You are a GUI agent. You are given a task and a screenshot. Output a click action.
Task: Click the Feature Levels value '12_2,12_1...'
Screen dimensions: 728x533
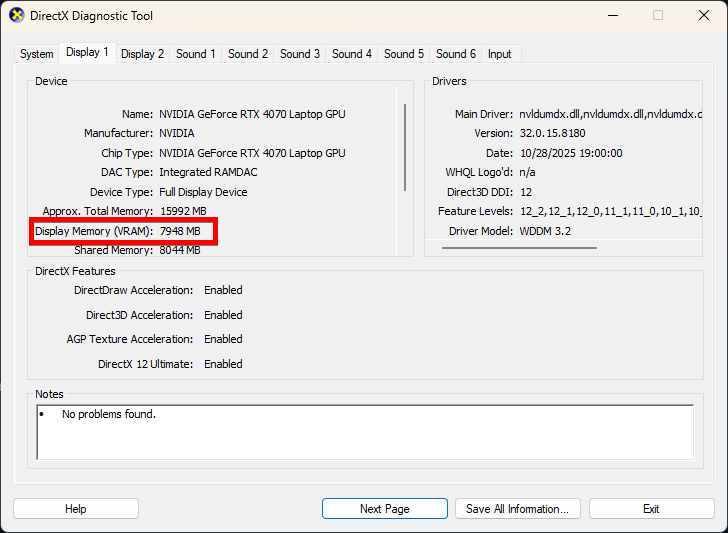[x=611, y=211]
